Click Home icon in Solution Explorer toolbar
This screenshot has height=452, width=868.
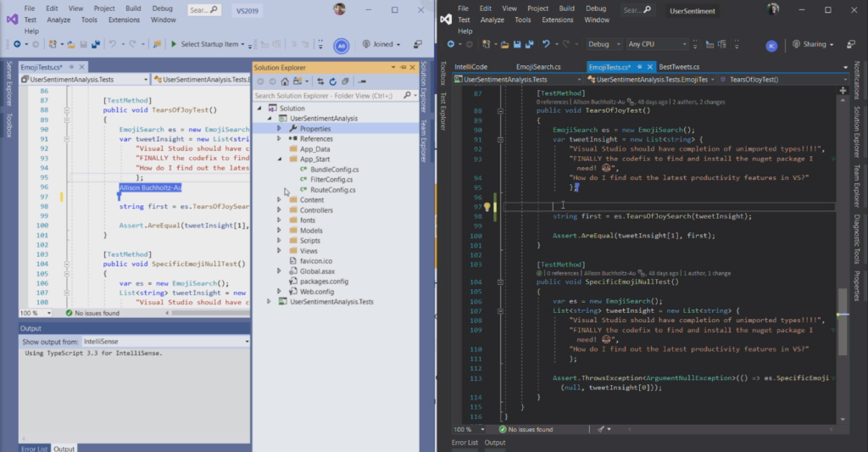coord(285,81)
